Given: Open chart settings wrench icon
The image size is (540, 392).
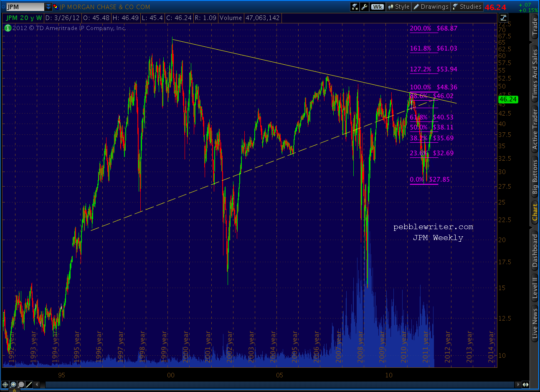Looking at the screenshot, I should 365,7.
